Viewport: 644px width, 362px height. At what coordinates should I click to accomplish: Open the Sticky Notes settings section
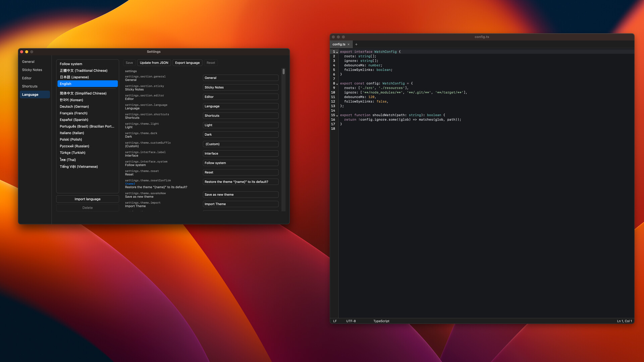pos(35,70)
